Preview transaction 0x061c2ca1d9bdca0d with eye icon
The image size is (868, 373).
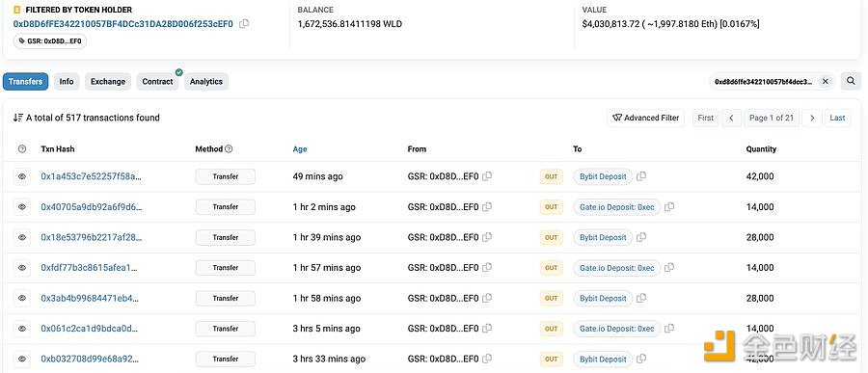22,329
